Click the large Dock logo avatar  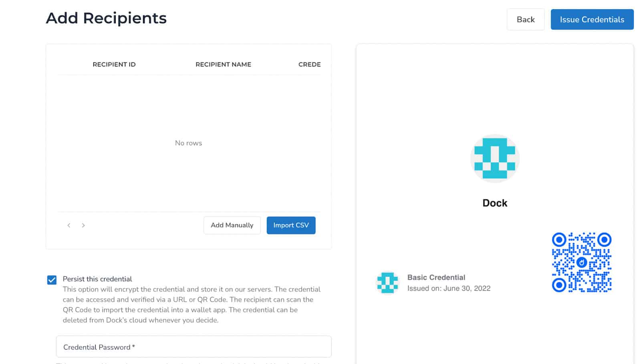point(495,159)
